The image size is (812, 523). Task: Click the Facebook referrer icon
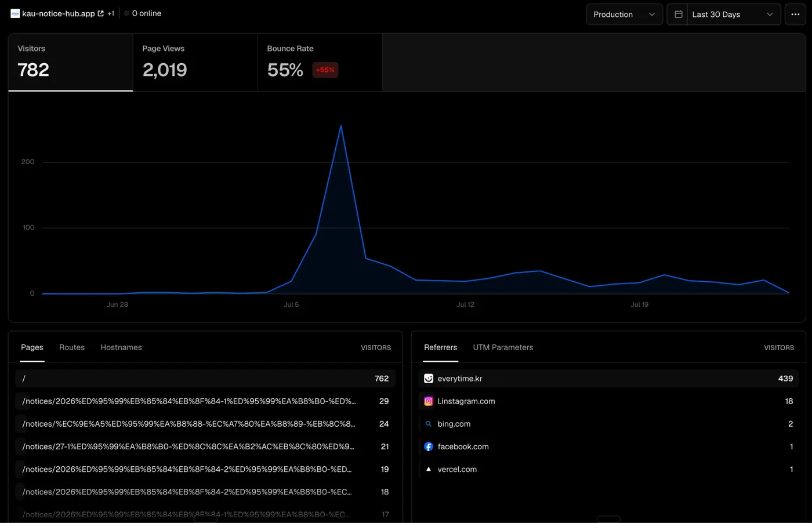click(429, 446)
